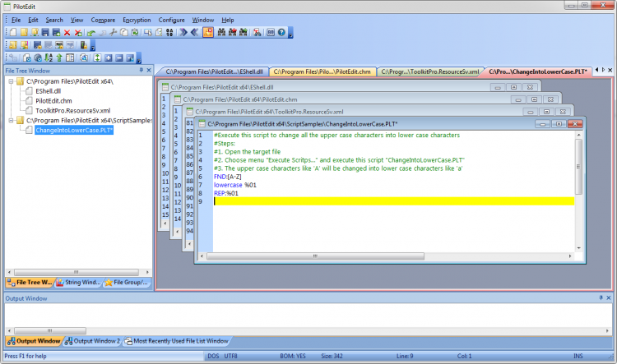Click the File Tree horizontal scrollbar thumb

(77, 272)
